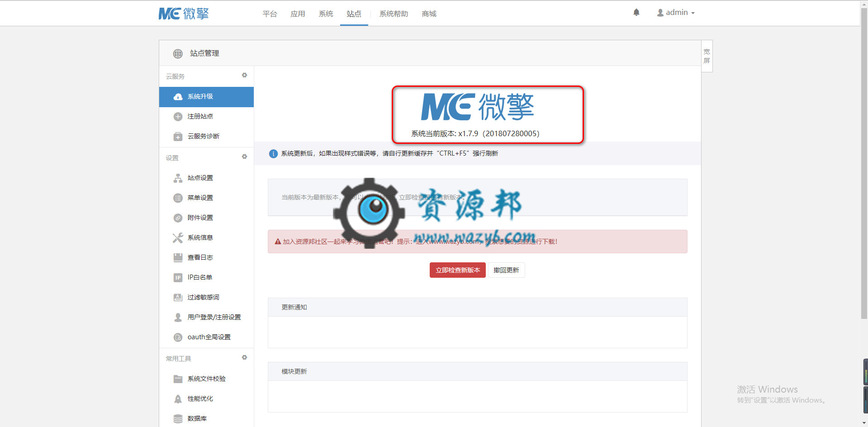
Task: Switch to the 系统 tab
Action: click(326, 14)
